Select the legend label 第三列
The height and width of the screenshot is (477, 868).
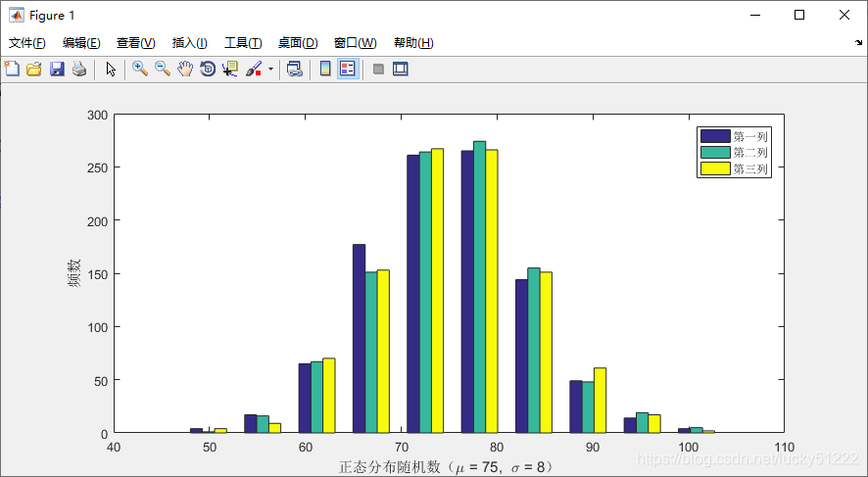click(x=750, y=168)
